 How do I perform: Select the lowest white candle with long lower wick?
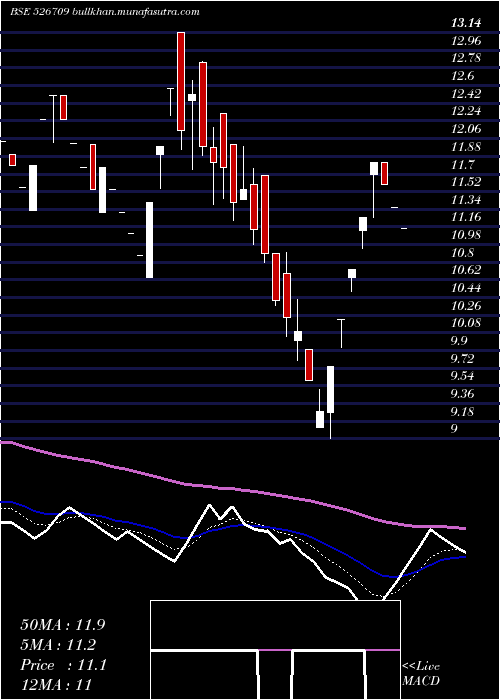330,402
